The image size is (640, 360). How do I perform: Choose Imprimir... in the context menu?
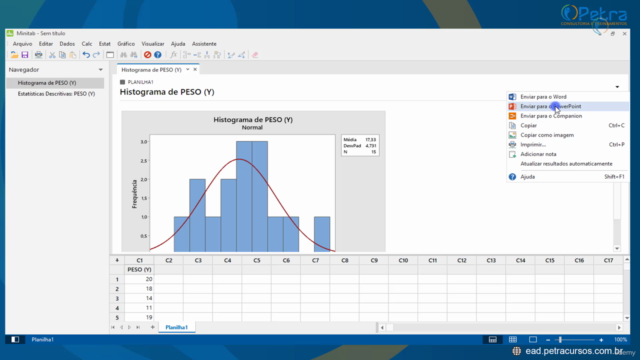(x=567, y=144)
